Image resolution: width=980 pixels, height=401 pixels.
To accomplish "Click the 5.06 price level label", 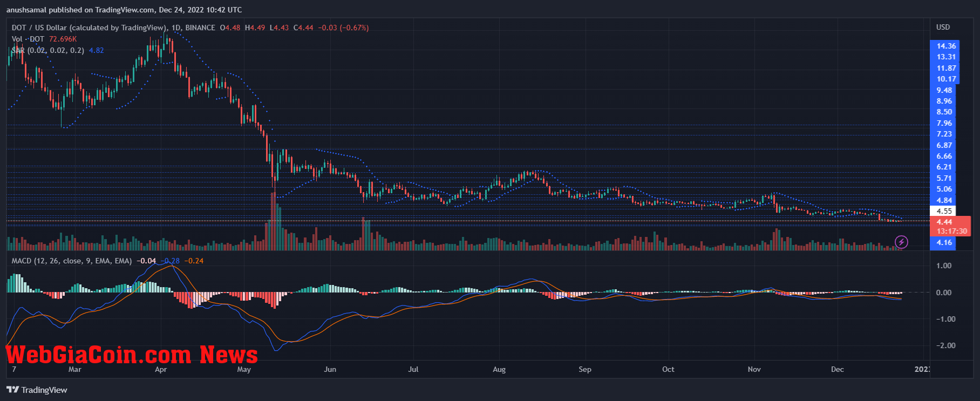I will tap(944, 189).
